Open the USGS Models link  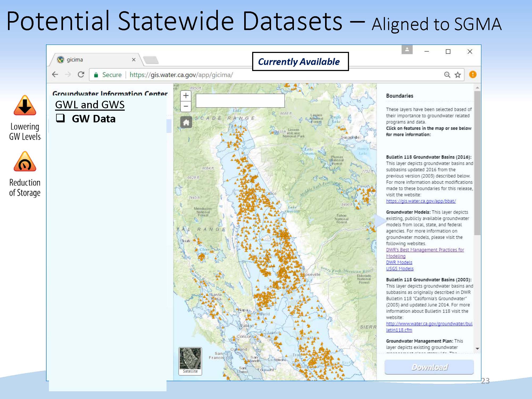point(400,269)
